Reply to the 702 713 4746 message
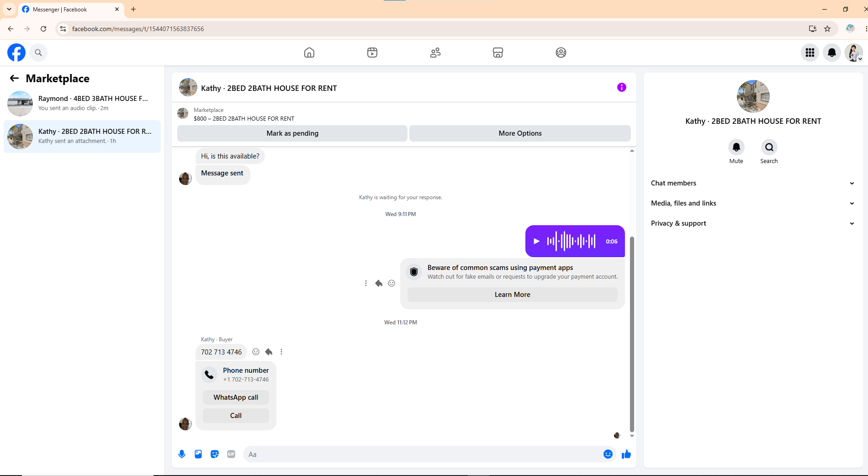The height and width of the screenshot is (476, 868). point(269,352)
